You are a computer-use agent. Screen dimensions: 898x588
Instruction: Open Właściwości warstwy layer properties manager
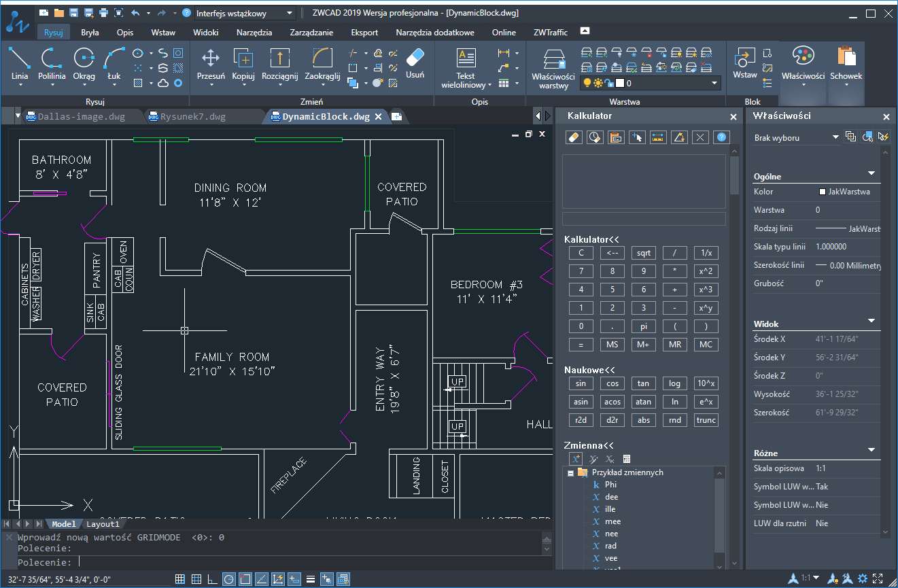click(552, 65)
